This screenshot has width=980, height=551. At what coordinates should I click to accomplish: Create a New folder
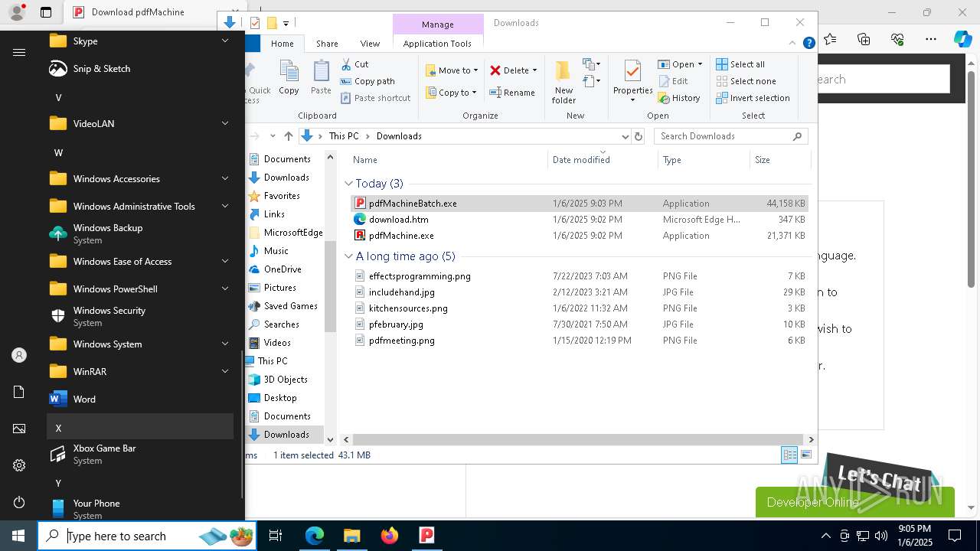click(x=563, y=81)
